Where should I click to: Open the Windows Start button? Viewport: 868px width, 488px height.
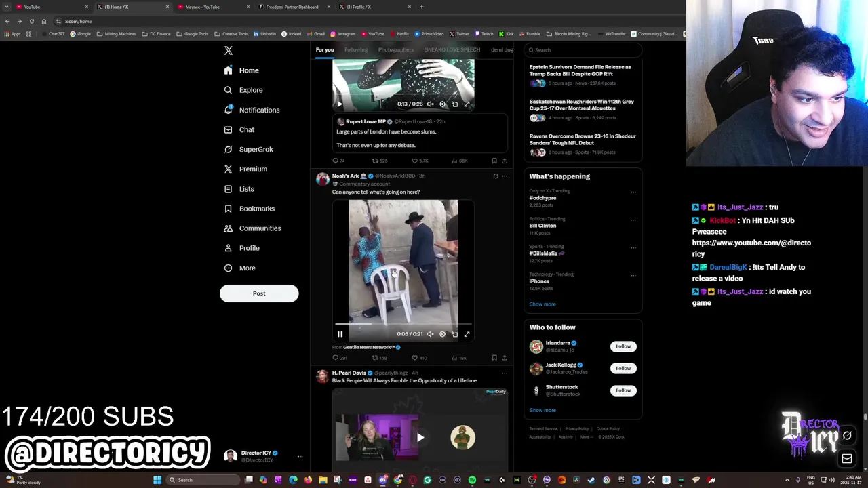click(x=157, y=480)
